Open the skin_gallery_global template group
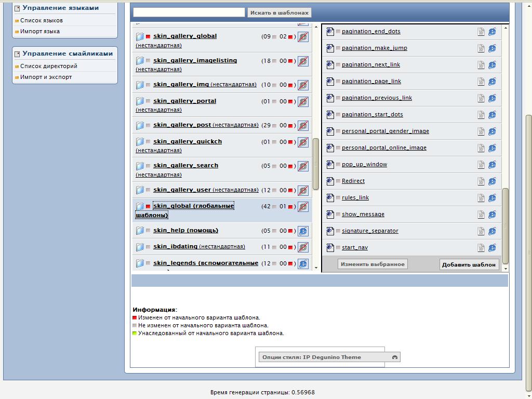Screen dimensions: 532x399 click(185, 36)
